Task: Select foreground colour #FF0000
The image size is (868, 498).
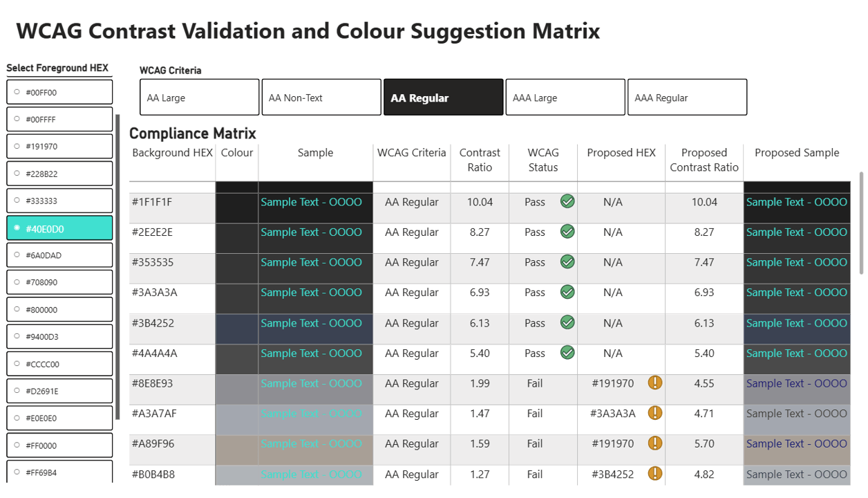Action: tap(59, 445)
